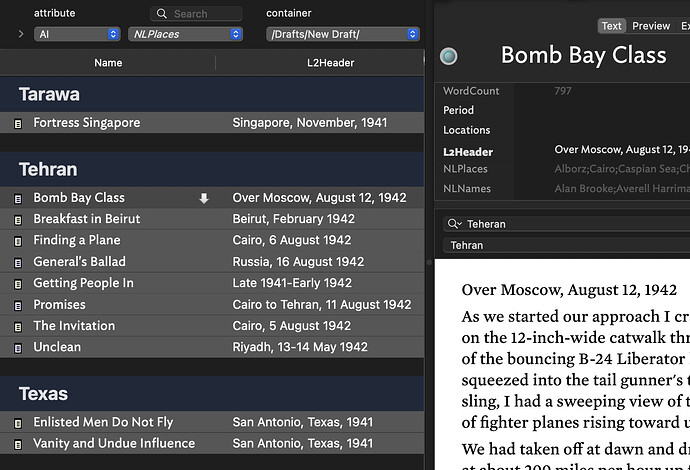Click the Bomb Bay Class note title

coord(584,55)
